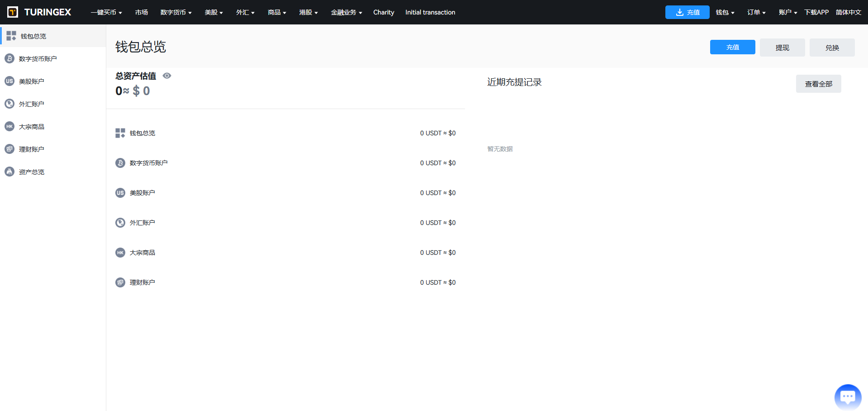The height and width of the screenshot is (411, 868).
Task: Click the TURINGEX logo icon
Action: (13, 12)
